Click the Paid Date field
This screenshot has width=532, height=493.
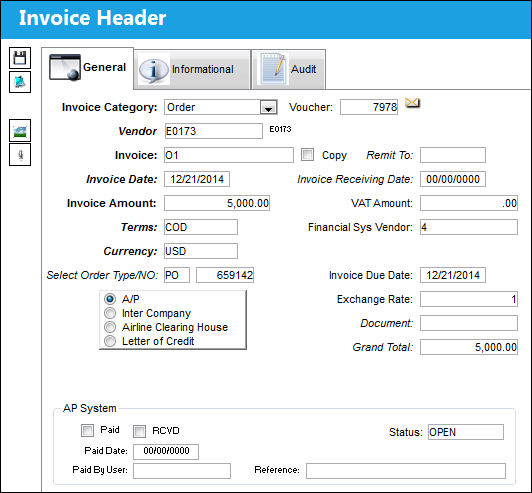pyautogui.click(x=166, y=452)
